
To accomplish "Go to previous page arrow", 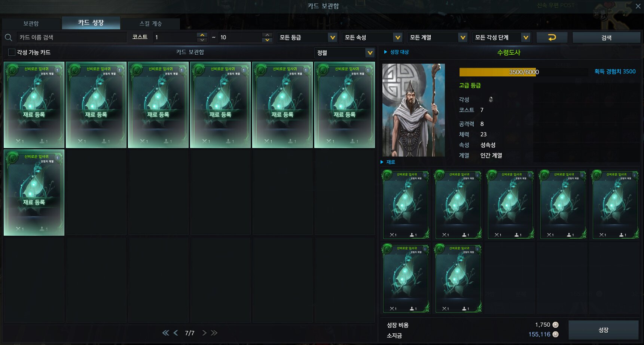I will click(x=176, y=333).
